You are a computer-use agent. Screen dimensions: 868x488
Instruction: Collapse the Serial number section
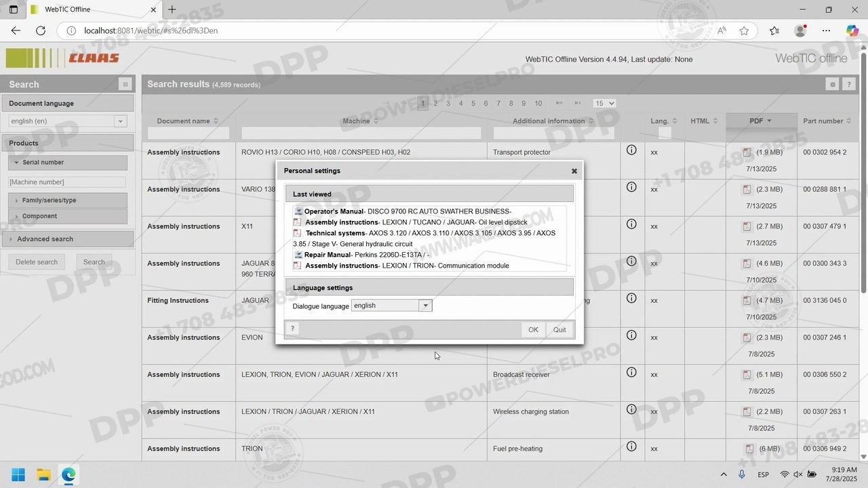tap(68, 163)
